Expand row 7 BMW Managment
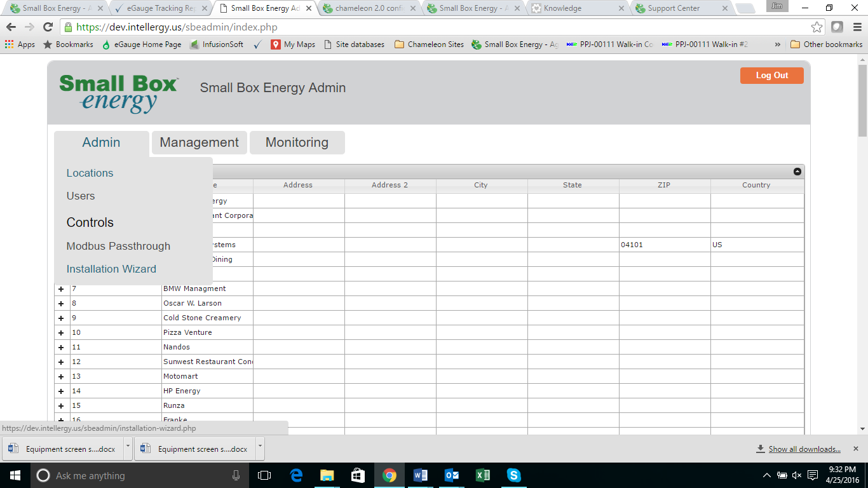This screenshot has width=868, height=488. tap(61, 289)
